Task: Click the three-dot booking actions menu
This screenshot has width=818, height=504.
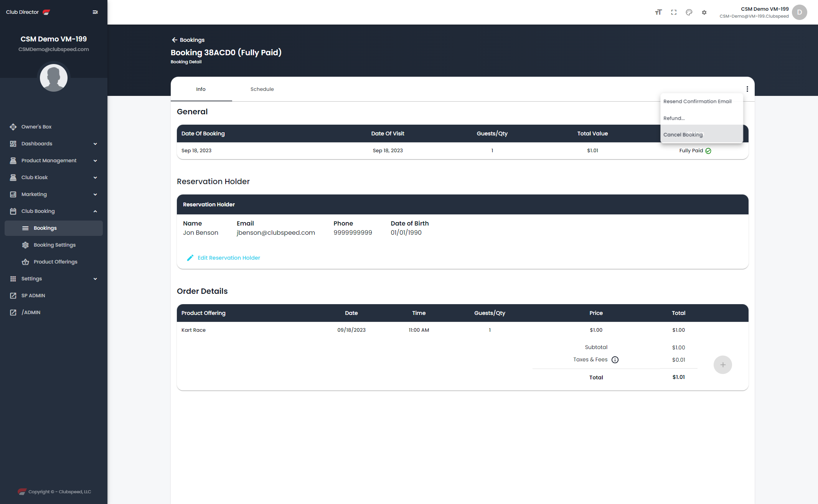Action: pyautogui.click(x=747, y=89)
